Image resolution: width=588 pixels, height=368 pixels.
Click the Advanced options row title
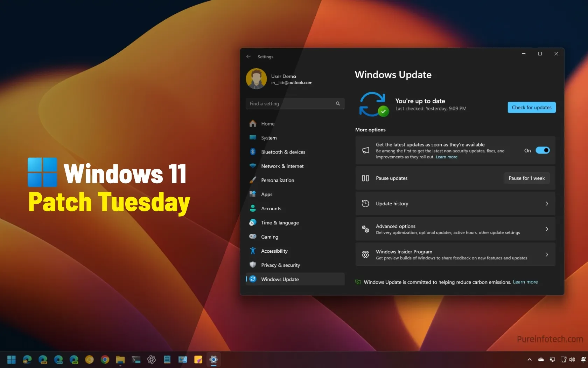(395, 226)
